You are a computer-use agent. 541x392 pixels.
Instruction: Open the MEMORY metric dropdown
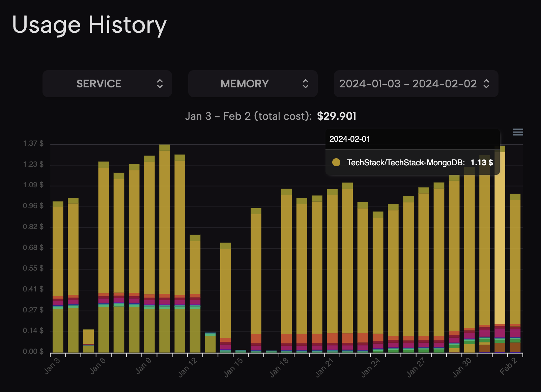click(253, 84)
